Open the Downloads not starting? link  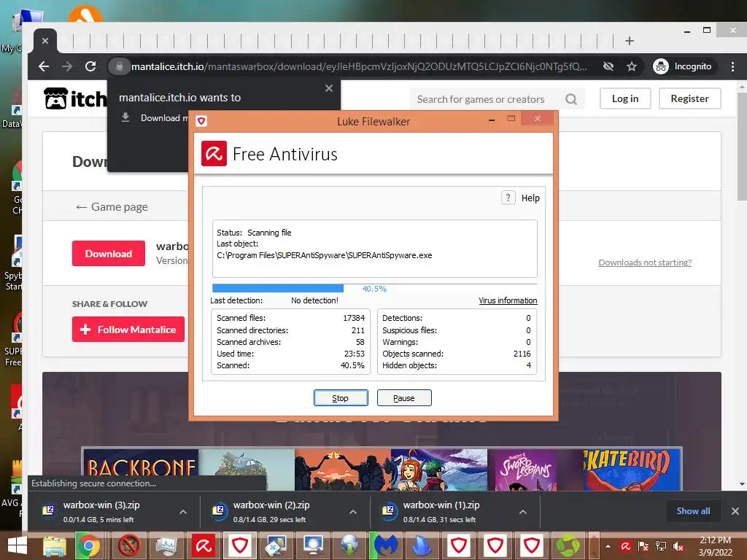click(x=645, y=262)
